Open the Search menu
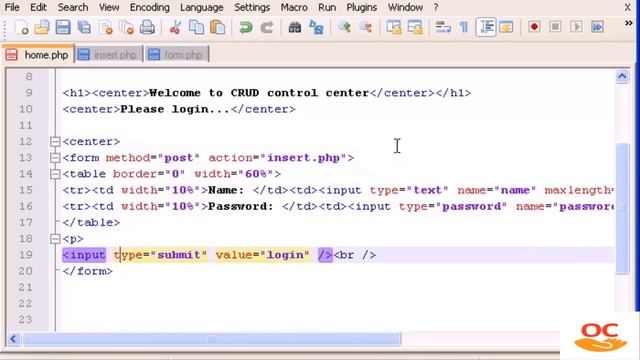 coord(73,7)
